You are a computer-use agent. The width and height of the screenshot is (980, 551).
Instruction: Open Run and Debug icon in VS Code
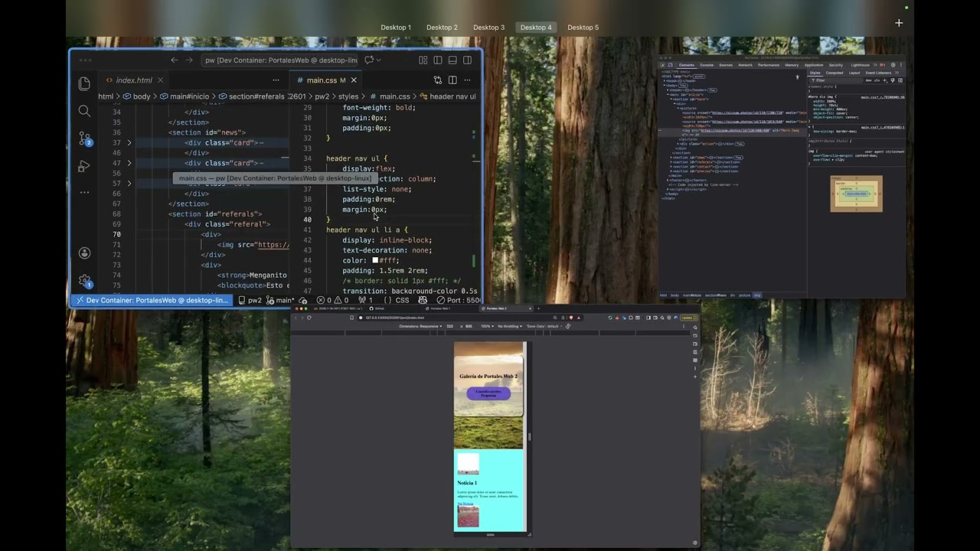tap(84, 166)
